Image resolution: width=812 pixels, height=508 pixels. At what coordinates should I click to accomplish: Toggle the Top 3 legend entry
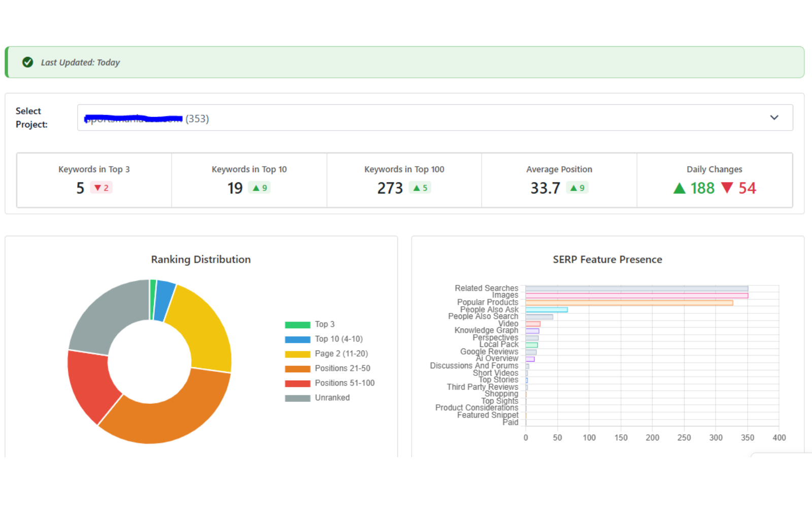[x=315, y=324]
